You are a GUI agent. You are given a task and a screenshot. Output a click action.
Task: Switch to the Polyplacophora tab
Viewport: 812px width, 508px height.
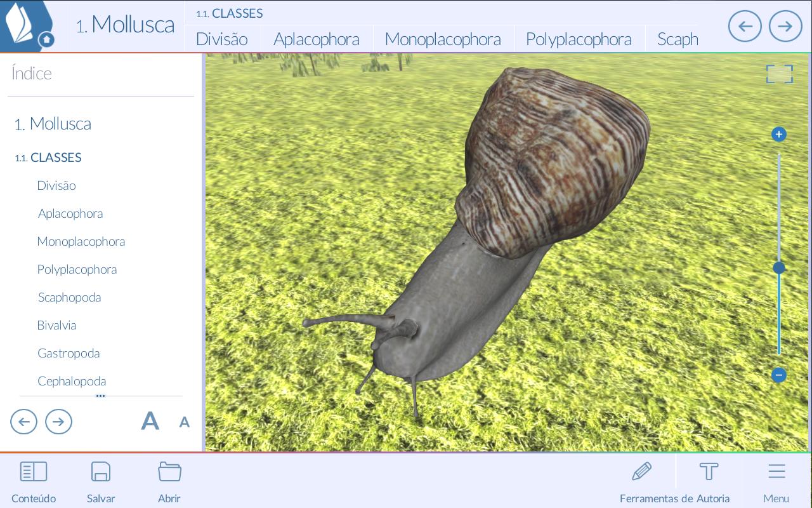(579, 39)
